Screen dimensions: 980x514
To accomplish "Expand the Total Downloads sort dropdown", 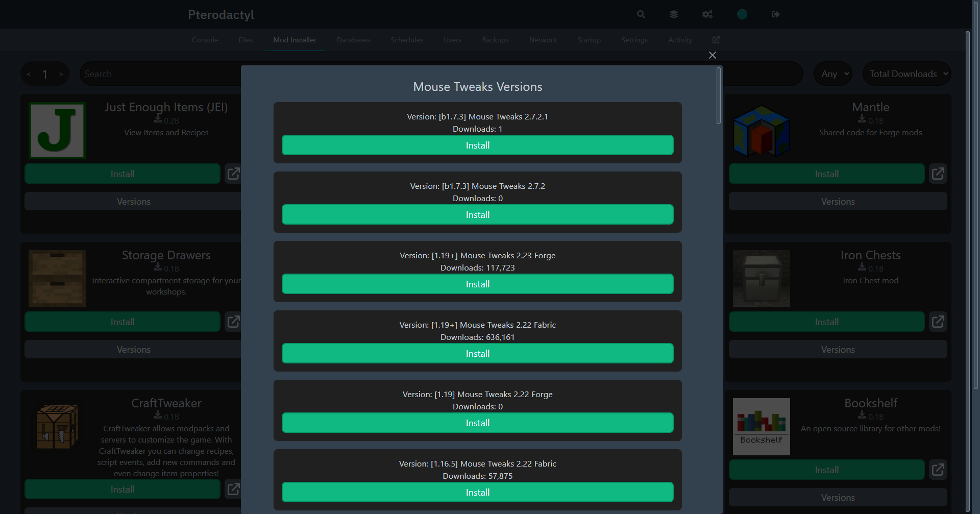I will [x=908, y=74].
